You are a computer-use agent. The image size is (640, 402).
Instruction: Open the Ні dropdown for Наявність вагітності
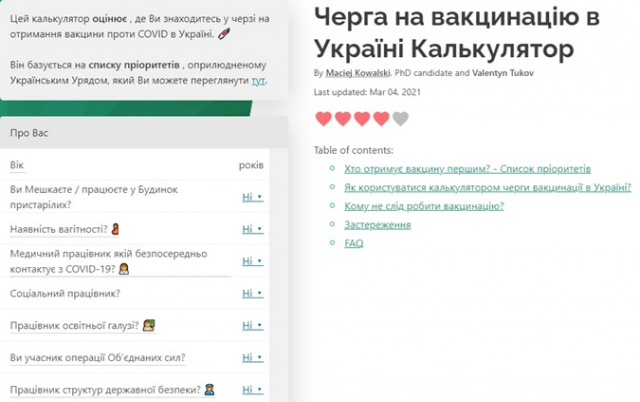pos(252,229)
